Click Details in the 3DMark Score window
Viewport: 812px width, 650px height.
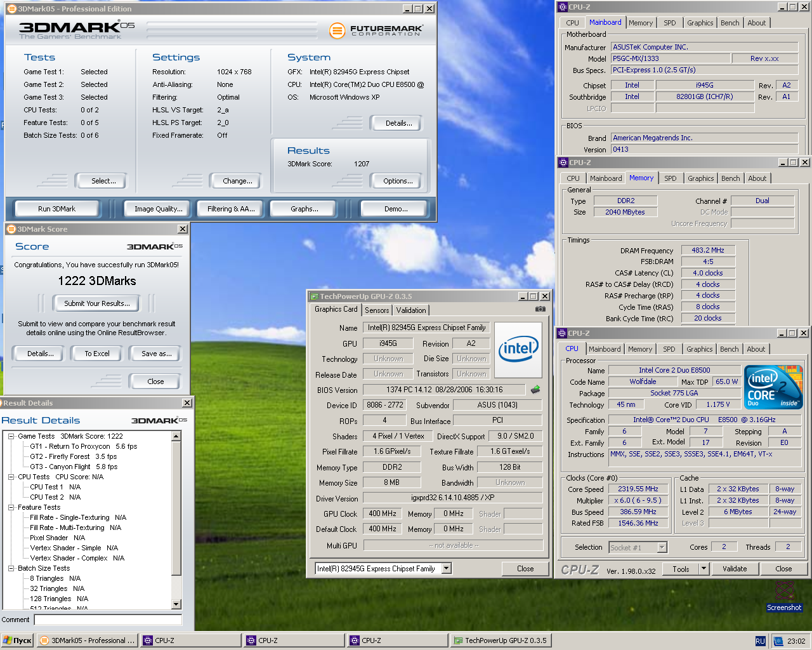(40, 354)
